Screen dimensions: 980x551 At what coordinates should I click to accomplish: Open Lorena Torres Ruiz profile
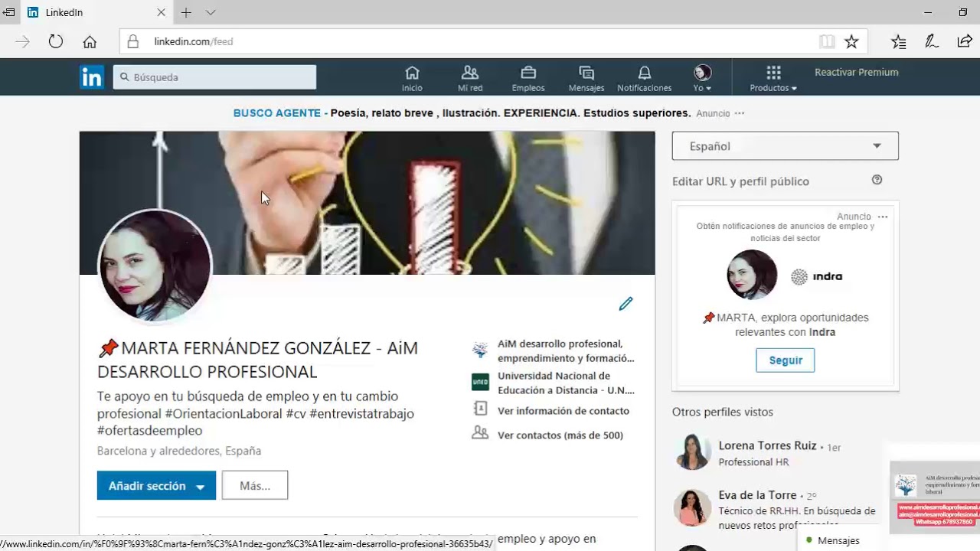coord(767,445)
